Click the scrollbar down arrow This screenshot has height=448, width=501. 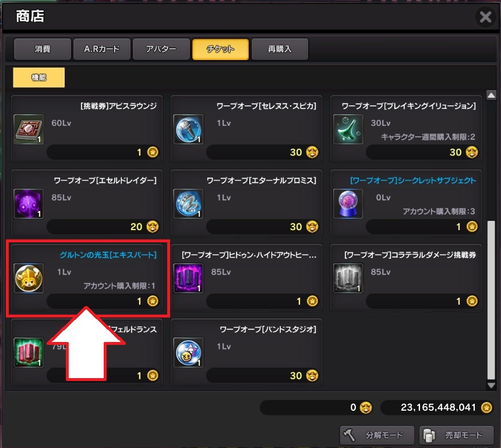[x=491, y=385]
